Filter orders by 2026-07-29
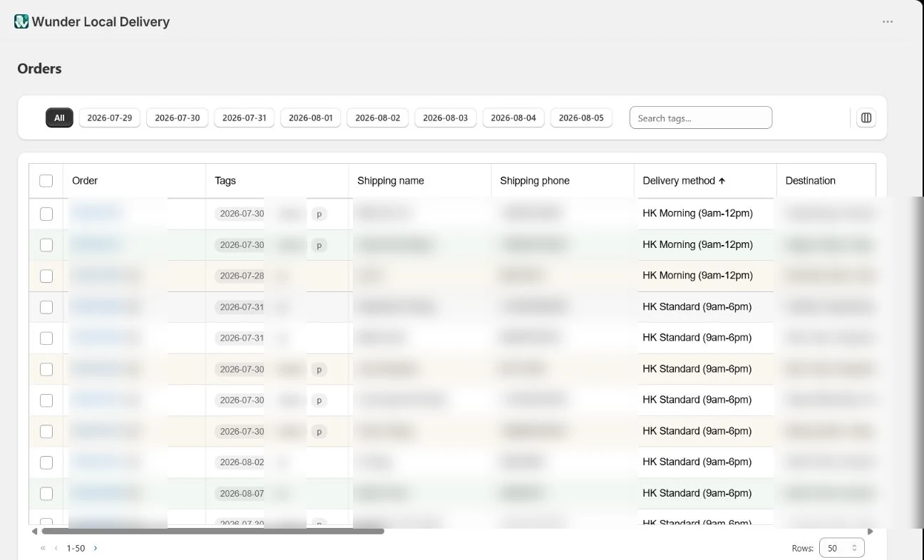The width and height of the screenshot is (924, 560). click(110, 118)
